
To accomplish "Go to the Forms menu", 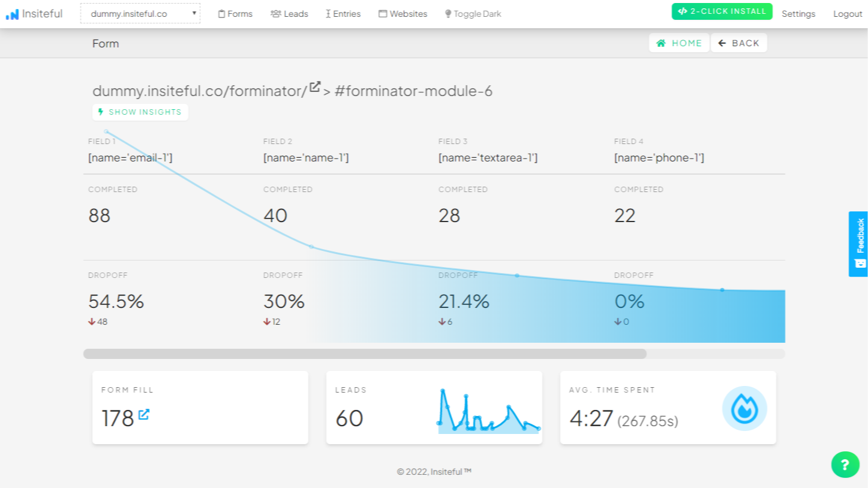I will click(235, 14).
